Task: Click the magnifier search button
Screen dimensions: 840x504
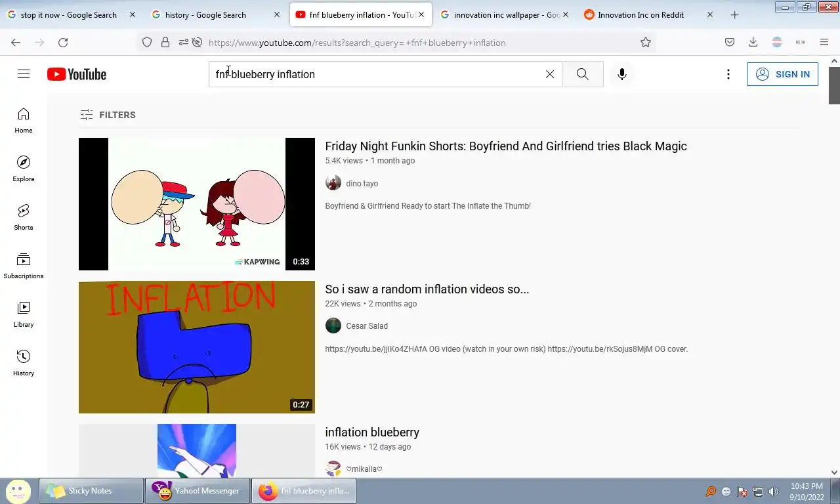Action: click(x=583, y=74)
